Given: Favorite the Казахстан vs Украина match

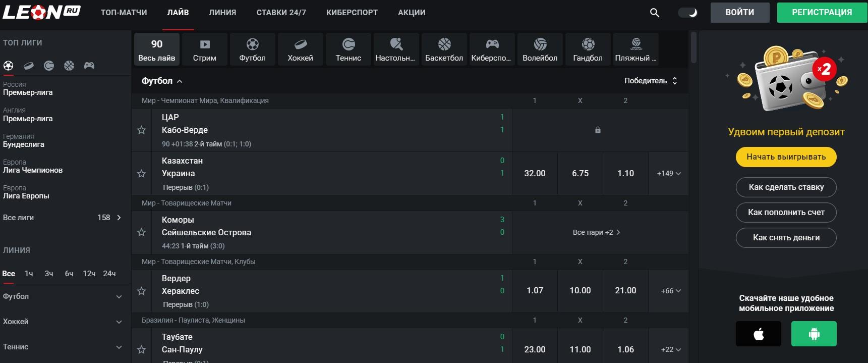Looking at the screenshot, I should [142, 174].
